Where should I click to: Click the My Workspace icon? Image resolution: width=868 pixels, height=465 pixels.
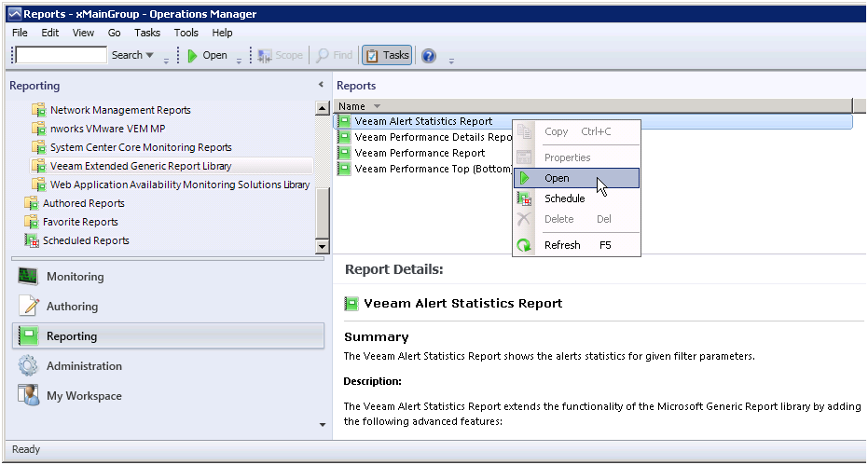tap(28, 396)
